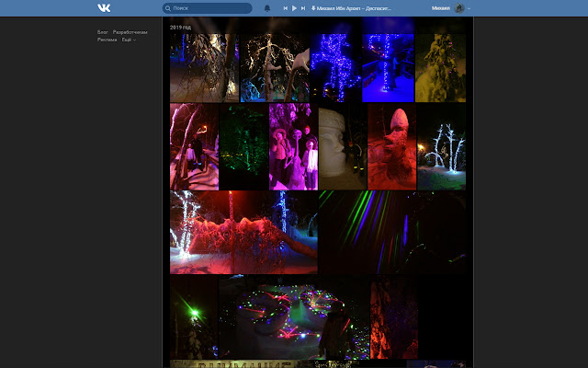Open the notifications bell

coord(267,8)
